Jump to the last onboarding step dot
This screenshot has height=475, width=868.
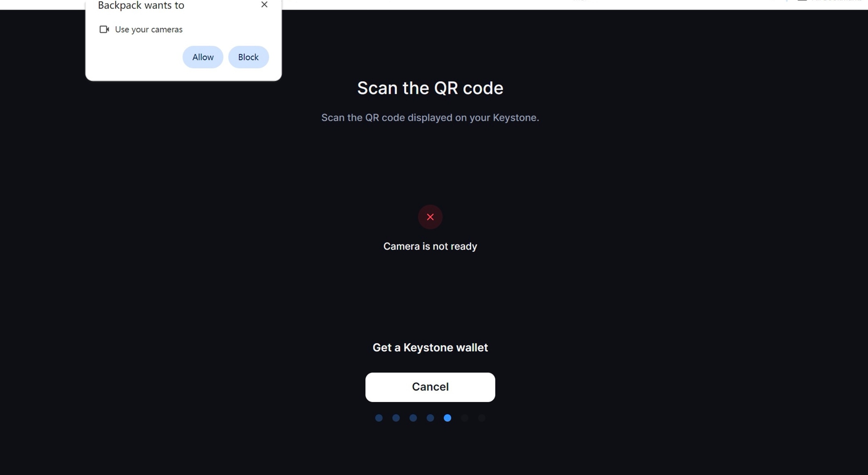pyautogui.click(x=482, y=418)
